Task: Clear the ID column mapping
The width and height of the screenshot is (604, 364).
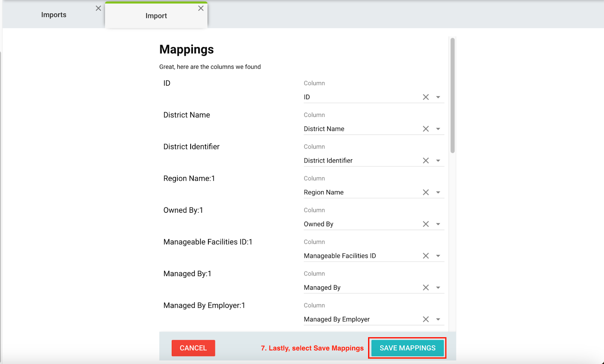Action: click(426, 97)
